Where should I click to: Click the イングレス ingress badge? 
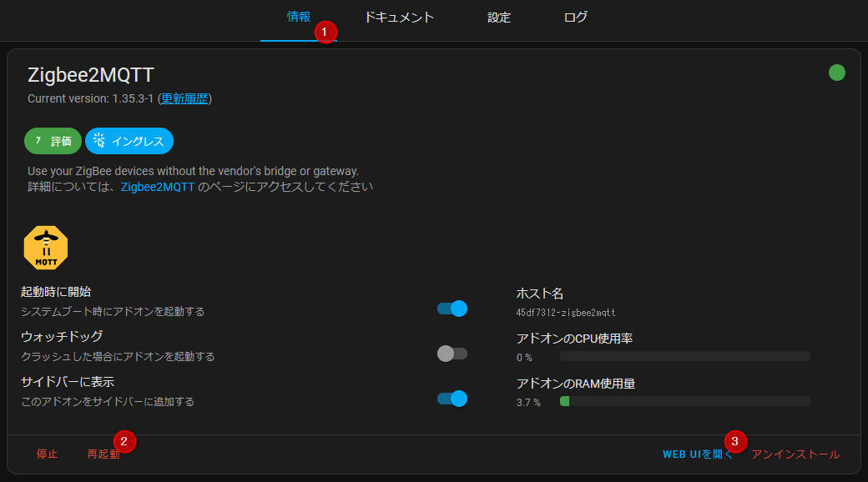click(x=129, y=141)
